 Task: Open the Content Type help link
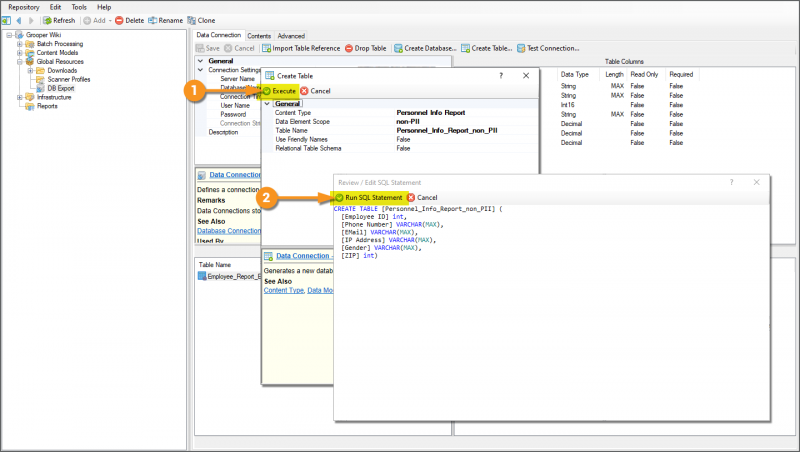click(x=284, y=290)
